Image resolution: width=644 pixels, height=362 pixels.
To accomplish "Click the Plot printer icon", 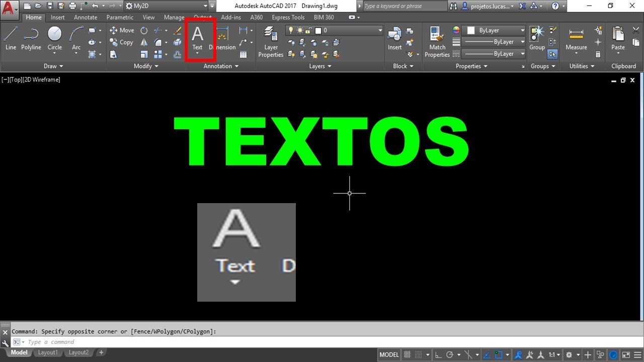I will click(x=72, y=6).
